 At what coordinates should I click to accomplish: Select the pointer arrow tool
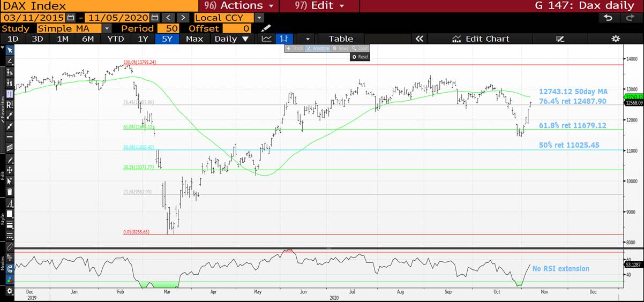point(10,50)
